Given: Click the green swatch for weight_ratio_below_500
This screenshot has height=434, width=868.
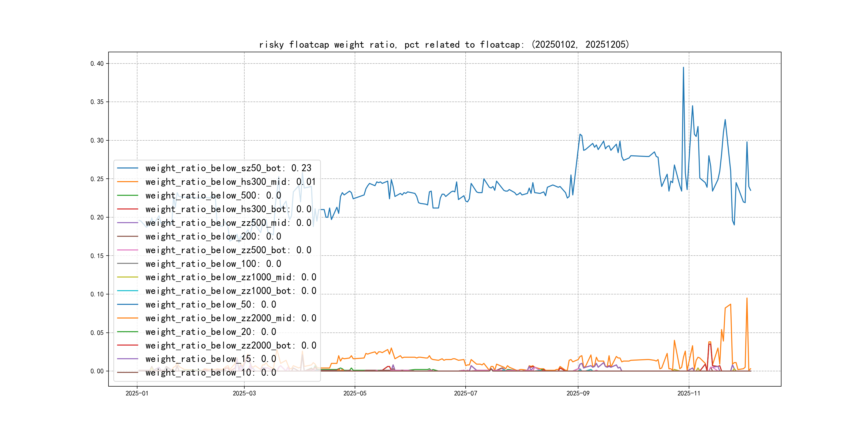Looking at the screenshot, I should pos(127,196).
